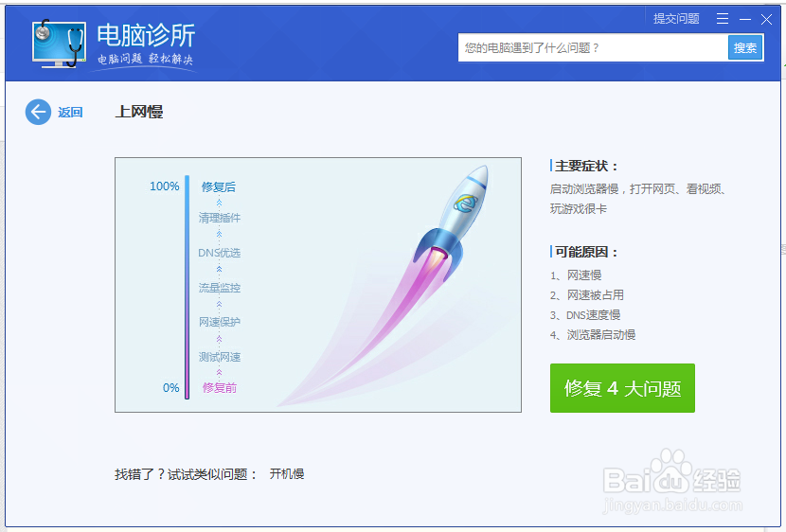Click the 搜索 search button
This screenshot has width=786, height=532.
point(745,48)
